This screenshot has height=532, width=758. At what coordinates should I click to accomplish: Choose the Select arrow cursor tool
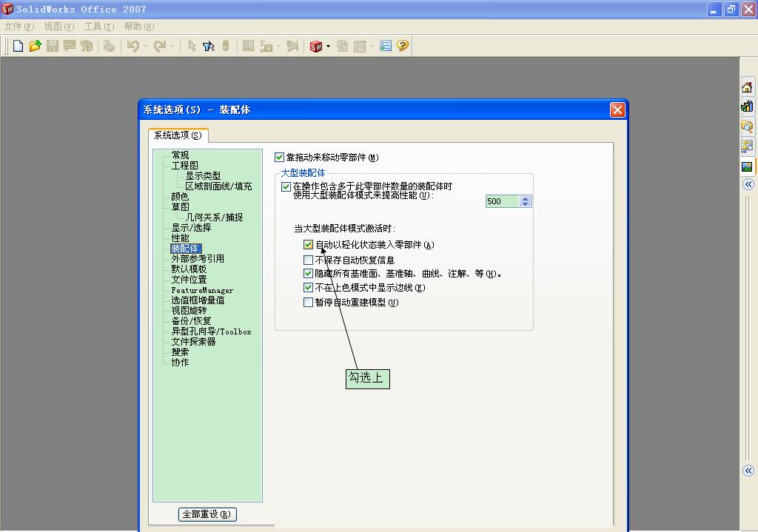pyautogui.click(x=192, y=46)
